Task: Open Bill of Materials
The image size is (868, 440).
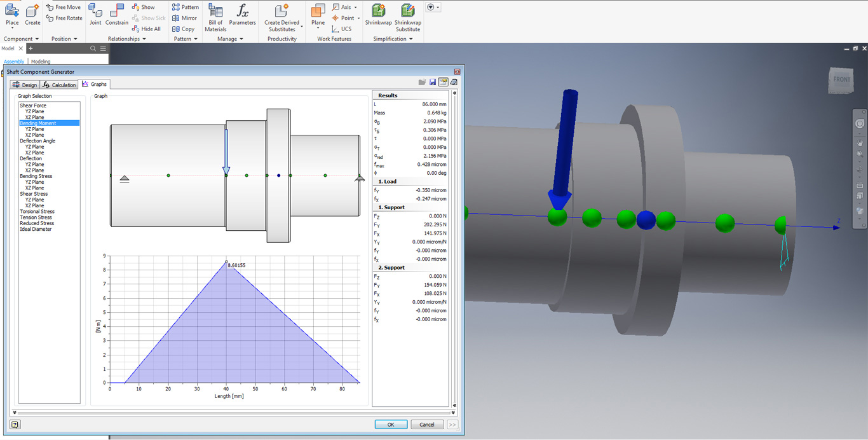Action: 215,17
